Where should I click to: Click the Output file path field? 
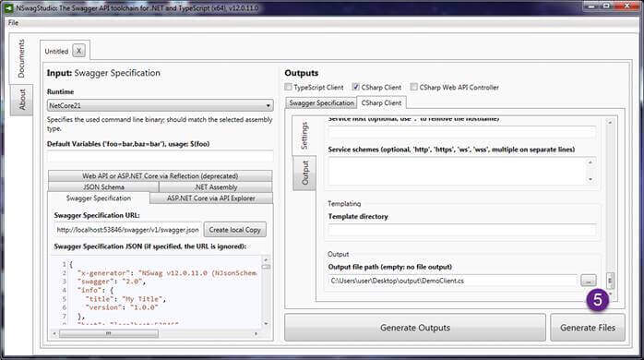pos(453,281)
